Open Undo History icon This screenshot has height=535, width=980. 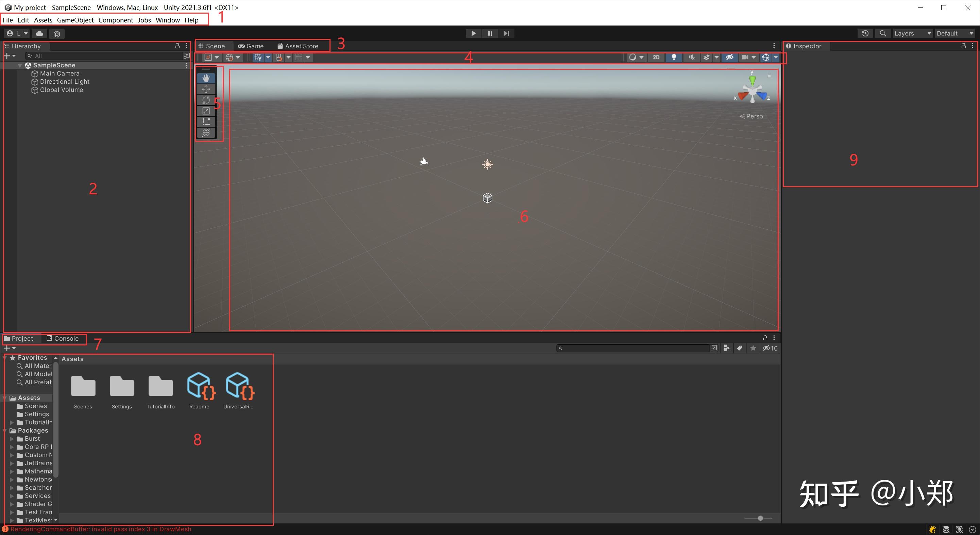click(x=865, y=33)
